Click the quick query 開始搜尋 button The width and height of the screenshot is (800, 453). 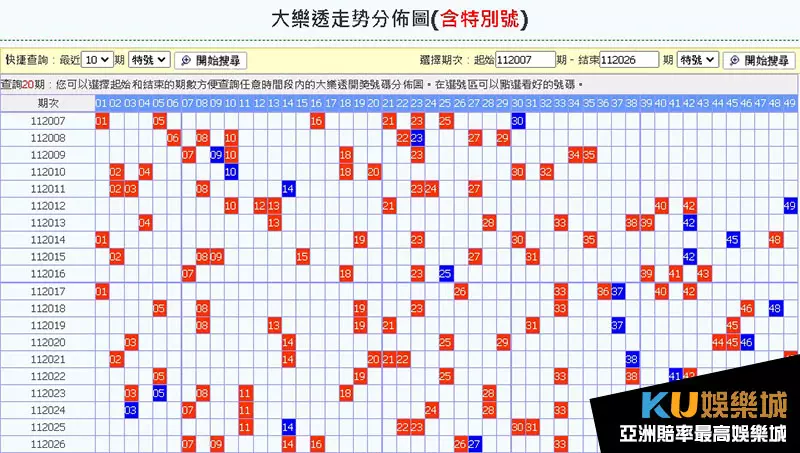(211, 60)
